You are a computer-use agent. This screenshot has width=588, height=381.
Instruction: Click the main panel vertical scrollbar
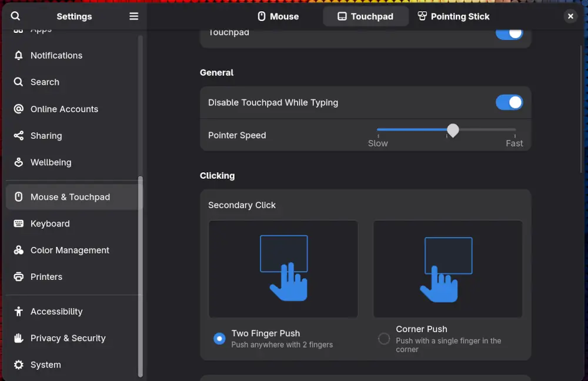[x=582, y=109]
